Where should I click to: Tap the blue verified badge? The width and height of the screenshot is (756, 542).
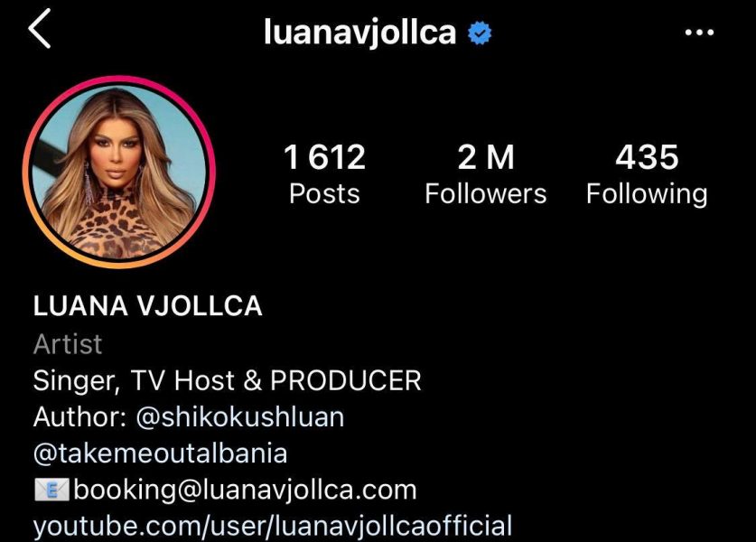click(x=480, y=33)
